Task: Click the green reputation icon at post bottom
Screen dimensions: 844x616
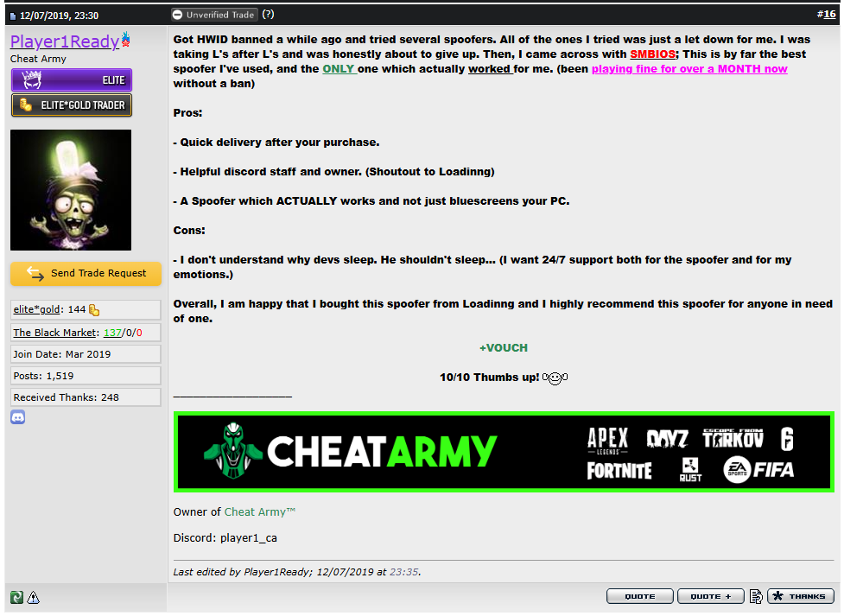Action: pos(16,597)
